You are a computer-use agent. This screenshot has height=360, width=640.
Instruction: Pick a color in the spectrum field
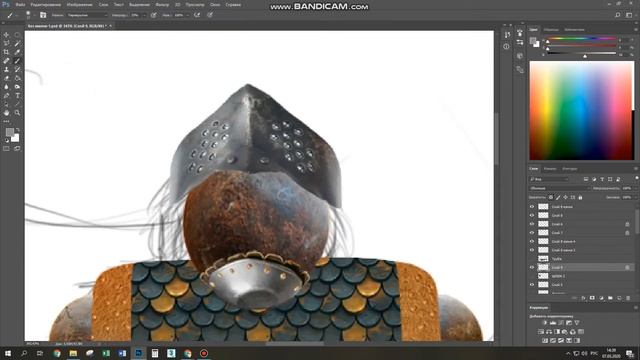tap(582, 110)
